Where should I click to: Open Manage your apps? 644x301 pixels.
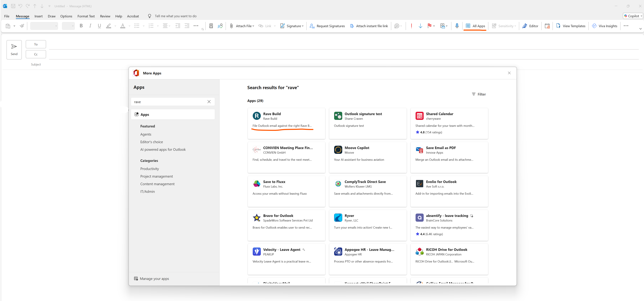[x=152, y=279]
